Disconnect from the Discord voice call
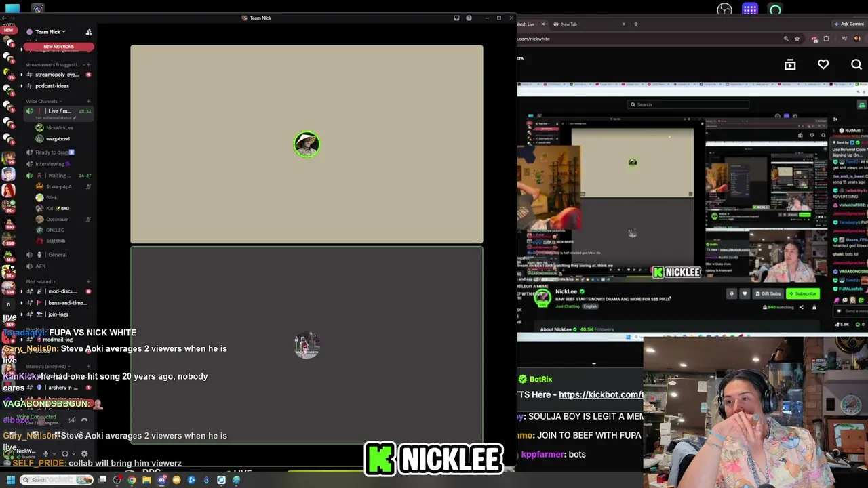Screen dimensions: 868x488 [84, 420]
